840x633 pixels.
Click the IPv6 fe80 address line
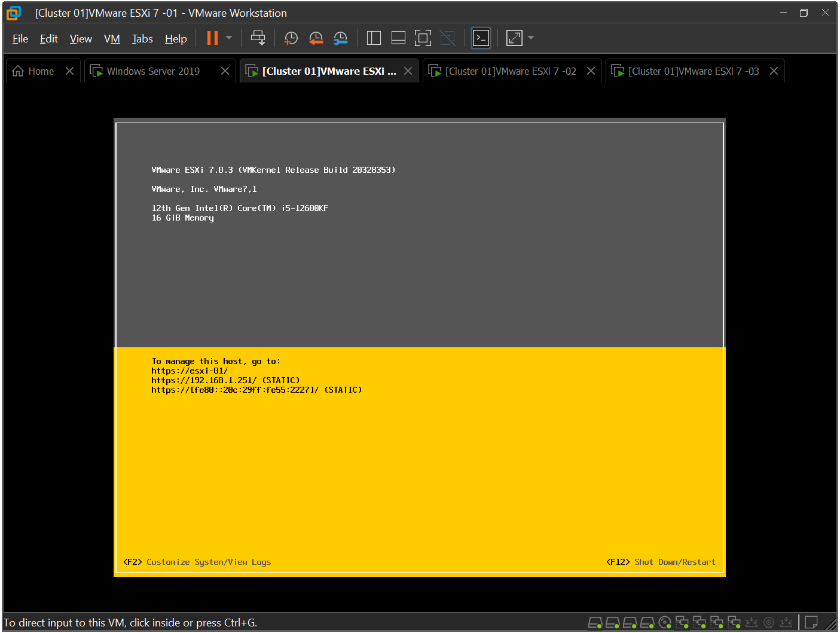tap(256, 390)
